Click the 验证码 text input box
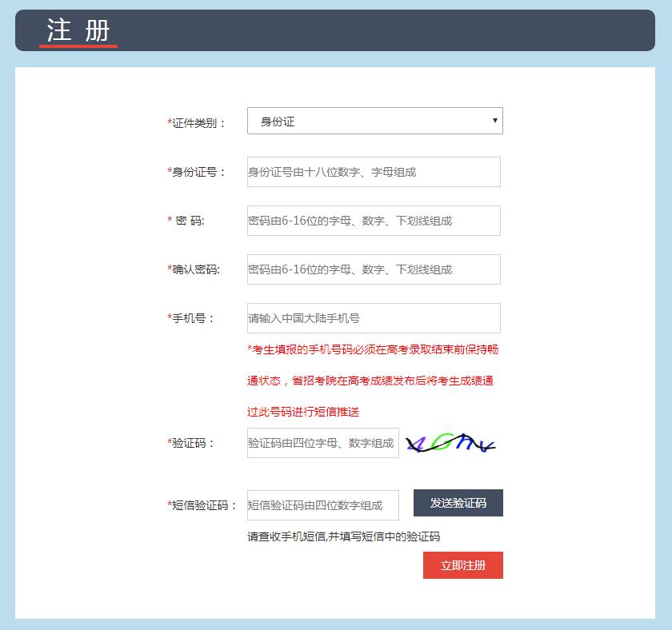The height and width of the screenshot is (630, 672). click(323, 443)
